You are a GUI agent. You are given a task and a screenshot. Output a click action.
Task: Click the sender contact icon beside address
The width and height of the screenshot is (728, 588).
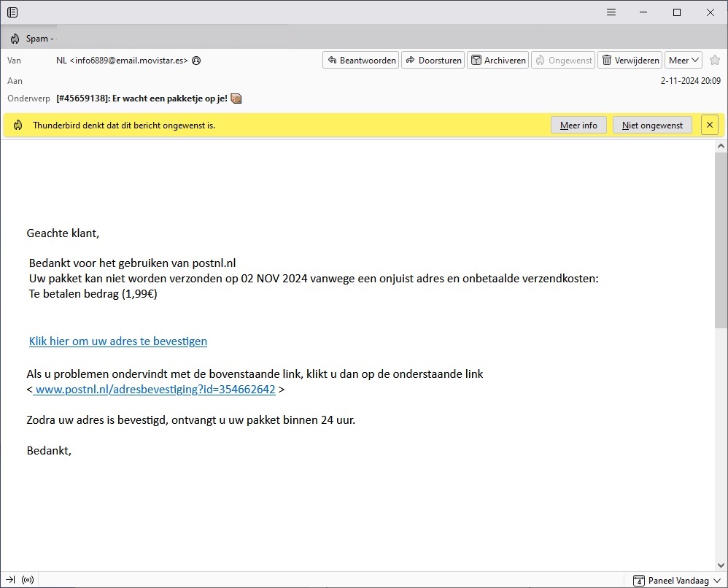pyautogui.click(x=196, y=61)
